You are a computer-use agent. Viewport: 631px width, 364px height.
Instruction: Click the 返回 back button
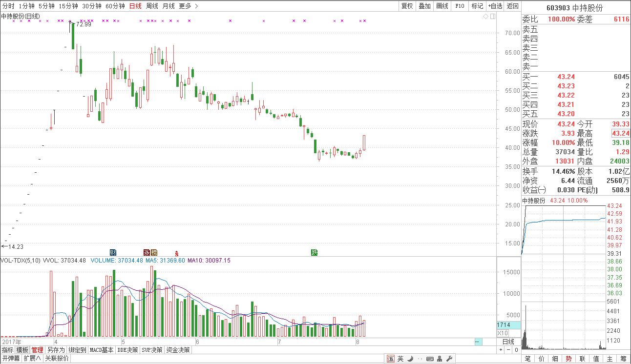click(512, 6)
